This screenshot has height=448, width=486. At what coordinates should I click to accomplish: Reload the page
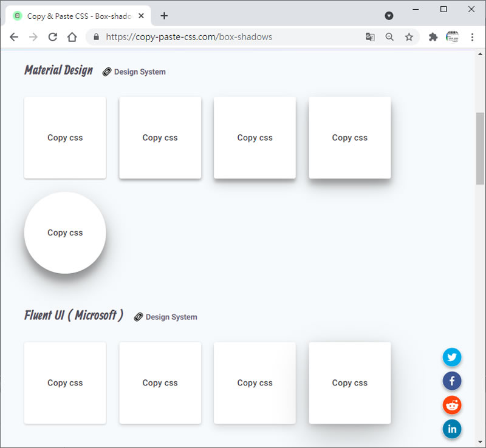point(53,37)
